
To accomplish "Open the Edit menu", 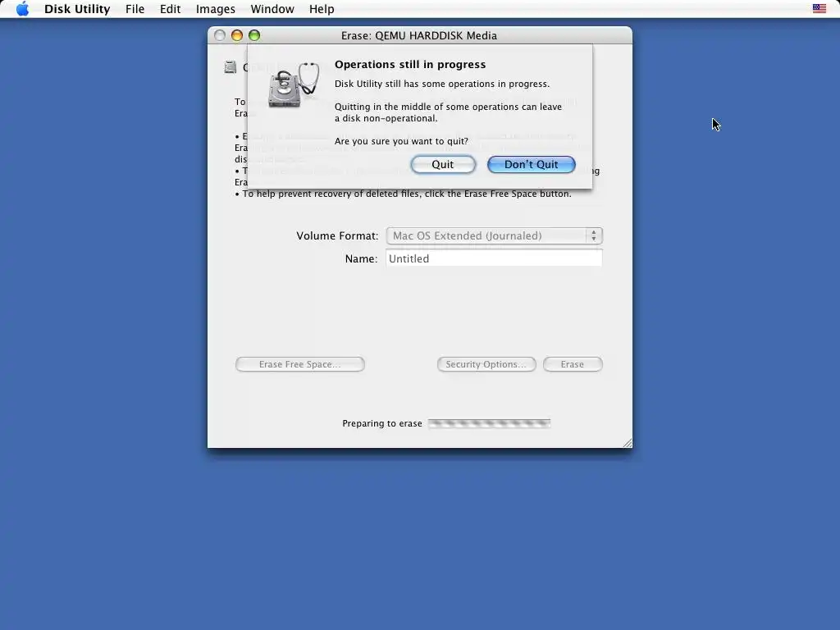I will [171, 9].
